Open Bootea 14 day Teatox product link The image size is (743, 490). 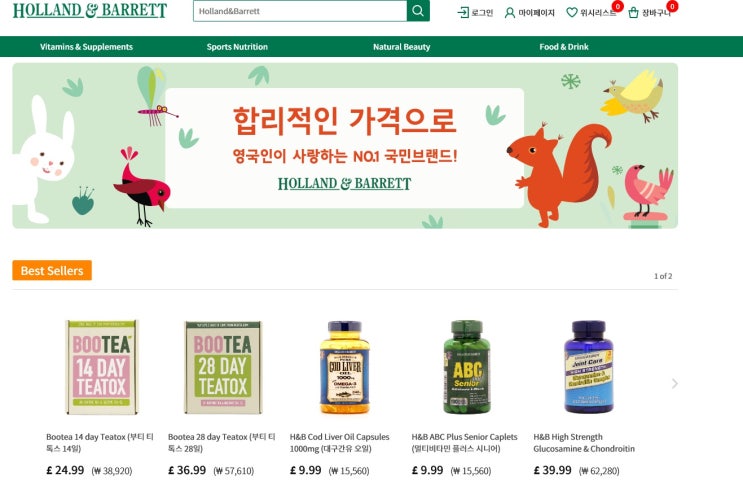tap(100, 442)
